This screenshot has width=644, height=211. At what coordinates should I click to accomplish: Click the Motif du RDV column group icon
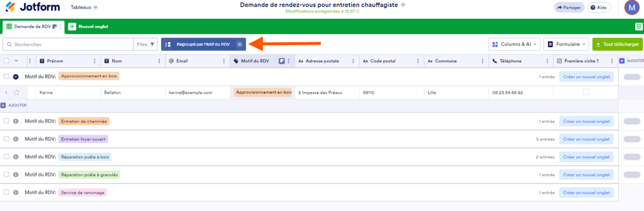282,61
